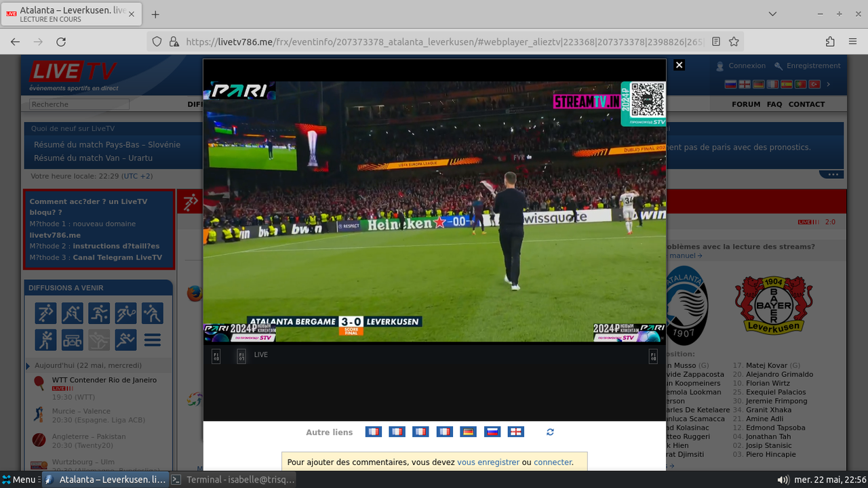Click the UTC +2 timezone link
Screen dimensions: 868x488
point(138,176)
